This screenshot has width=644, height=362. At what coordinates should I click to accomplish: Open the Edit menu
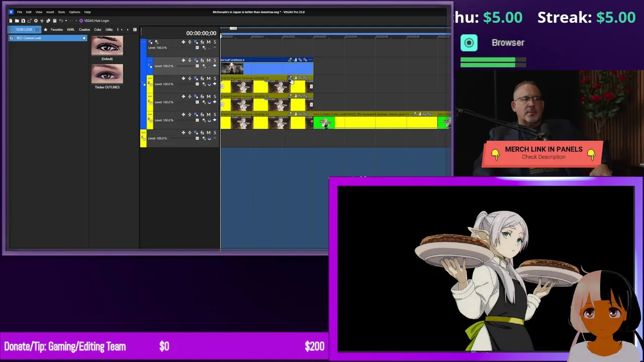(x=29, y=12)
